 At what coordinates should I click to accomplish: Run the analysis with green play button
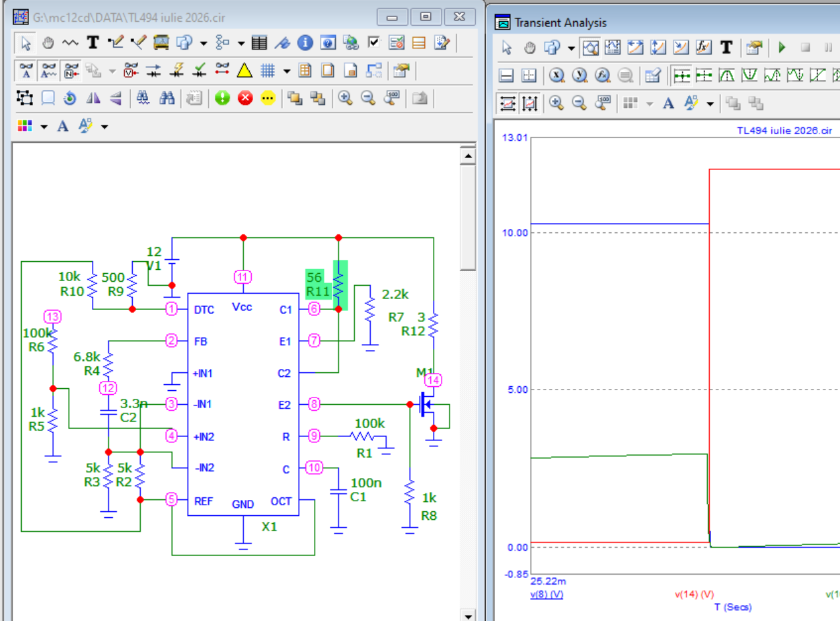782,48
